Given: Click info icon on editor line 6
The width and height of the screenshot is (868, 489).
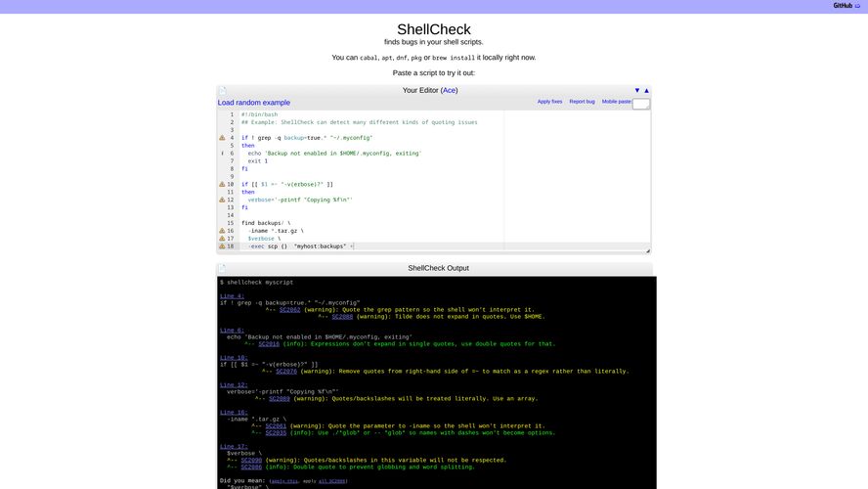Looking at the screenshot, I should (222, 154).
